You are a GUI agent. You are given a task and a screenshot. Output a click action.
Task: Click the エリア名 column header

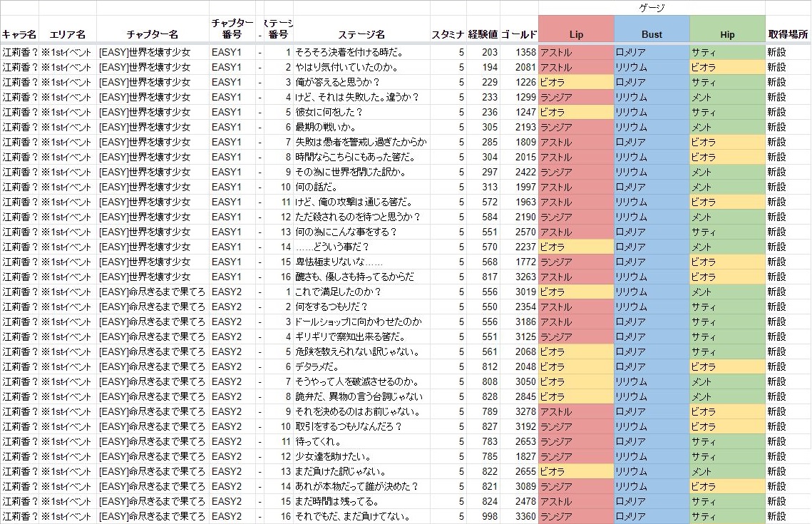coord(67,34)
